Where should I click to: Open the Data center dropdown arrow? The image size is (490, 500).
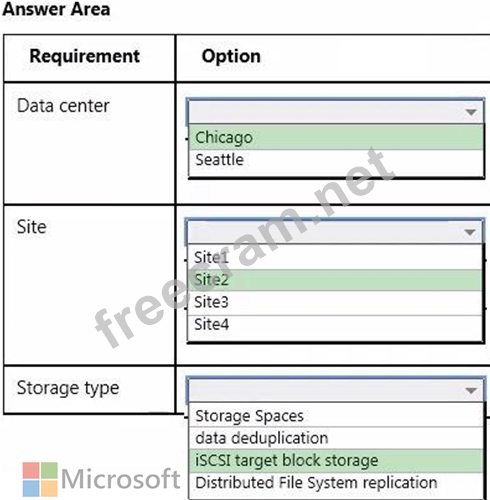[471, 112]
